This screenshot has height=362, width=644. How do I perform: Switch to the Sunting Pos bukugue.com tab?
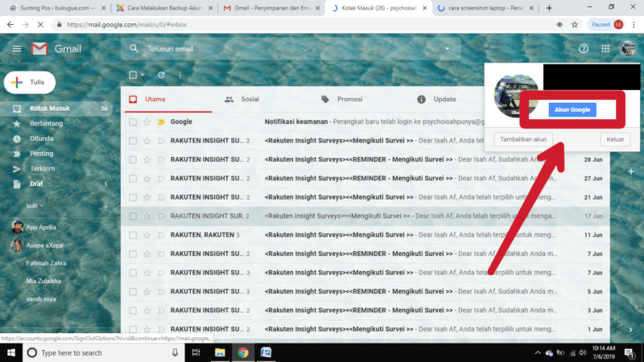point(56,8)
